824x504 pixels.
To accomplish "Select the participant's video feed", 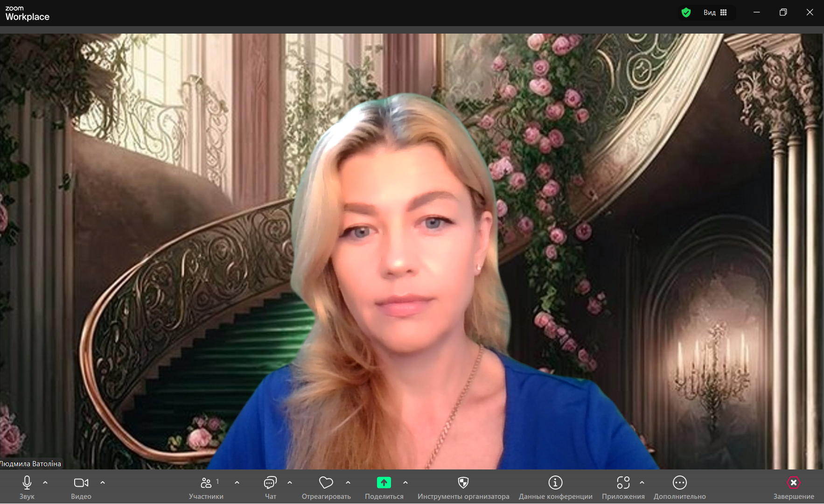I will (412, 251).
